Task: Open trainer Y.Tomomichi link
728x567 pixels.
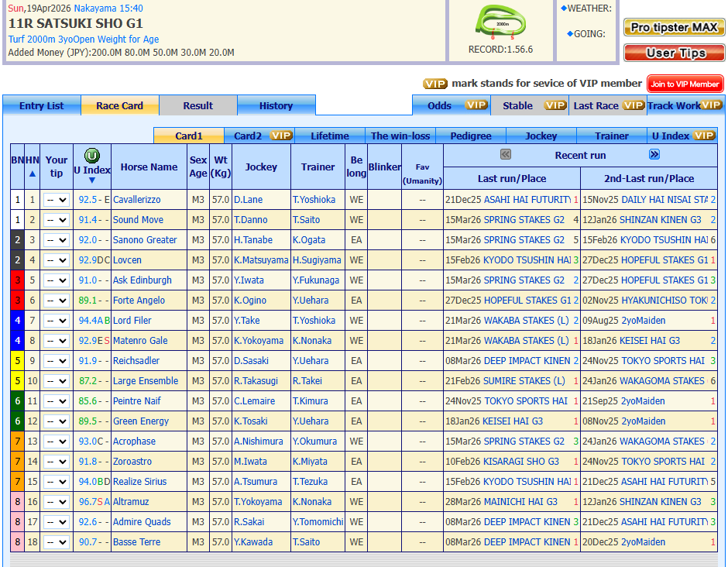Action: click(x=318, y=521)
